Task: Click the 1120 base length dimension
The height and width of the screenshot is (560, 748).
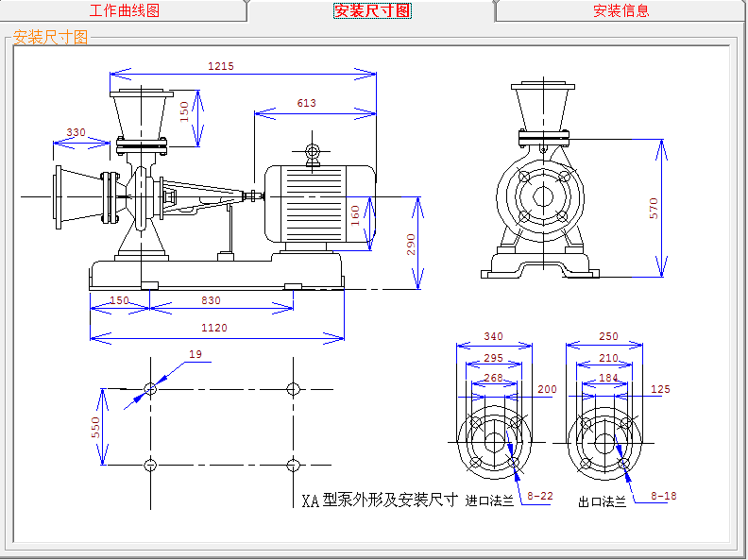Action: (214, 328)
